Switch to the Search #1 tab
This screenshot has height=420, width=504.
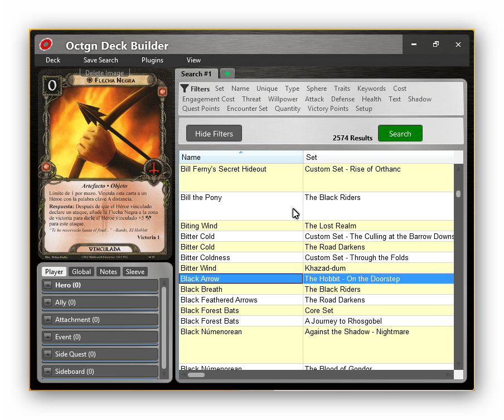(196, 74)
